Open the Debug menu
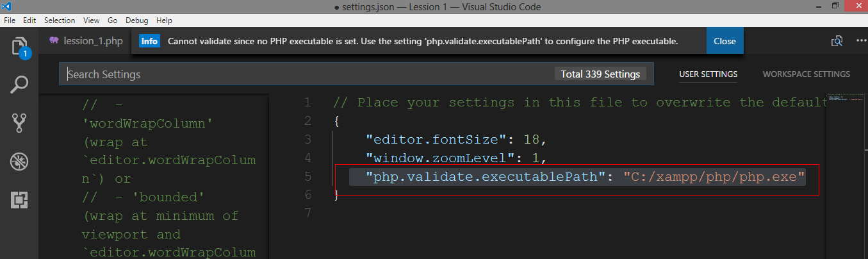 (x=136, y=21)
